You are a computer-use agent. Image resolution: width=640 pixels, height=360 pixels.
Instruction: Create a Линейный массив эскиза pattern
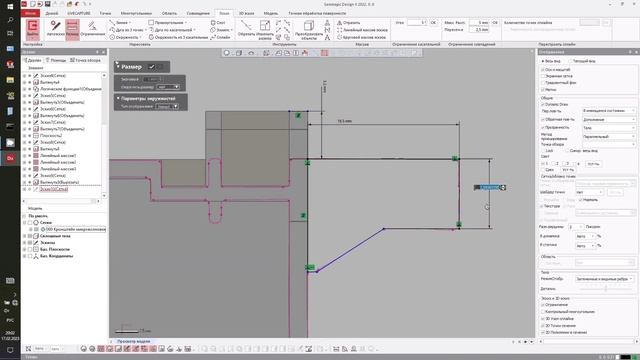(362, 30)
